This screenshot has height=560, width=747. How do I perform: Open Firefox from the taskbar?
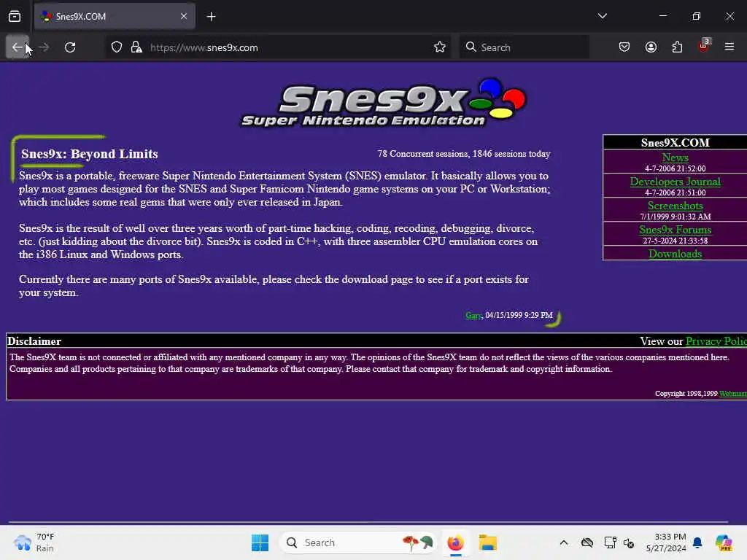pyautogui.click(x=455, y=542)
